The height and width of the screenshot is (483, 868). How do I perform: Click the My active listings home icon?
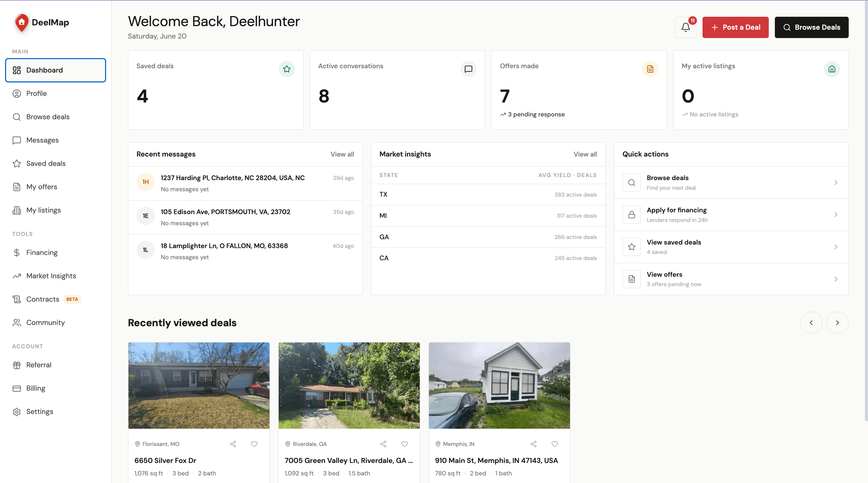point(832,69)
